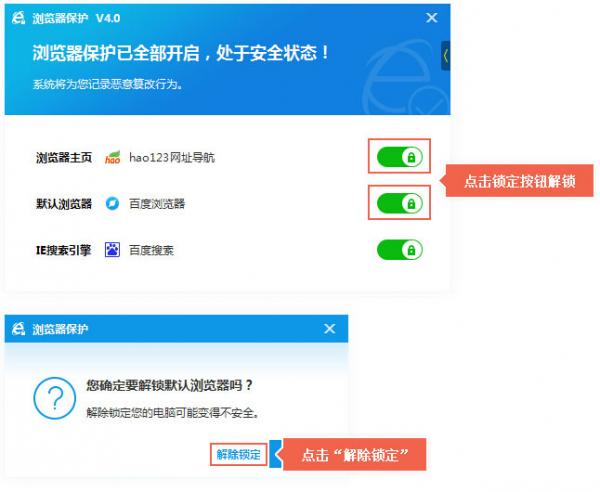This screenshot has height=492, width=600.
Task: Expand the side panel arrow on right edge
Action: (x=445, y=55)
